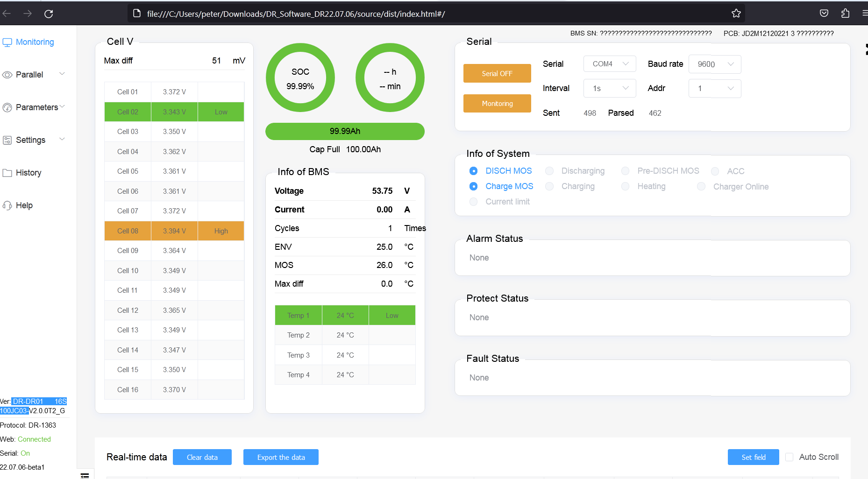
Task: Click the remaining time circular gauge
Action: (x=390, y=77)
